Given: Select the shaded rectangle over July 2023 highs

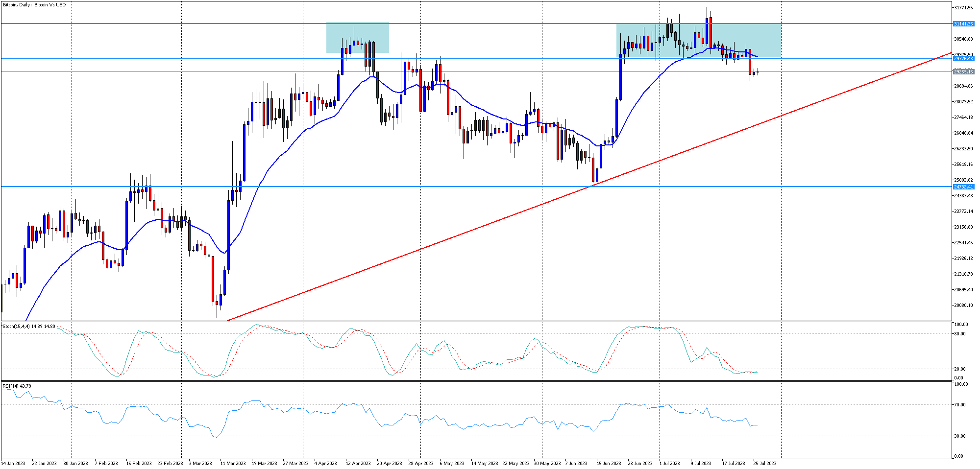Looking at the screenshot, I should coord(699,41).
